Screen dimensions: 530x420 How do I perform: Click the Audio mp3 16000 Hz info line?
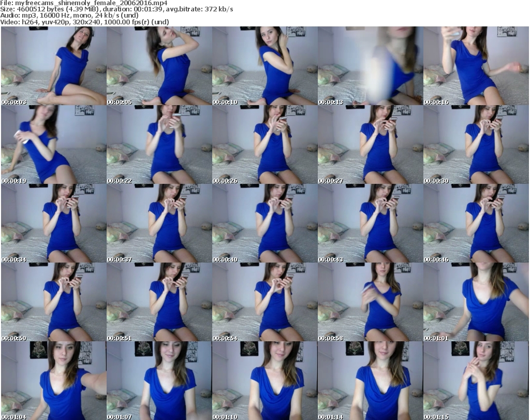coord(69,16)
